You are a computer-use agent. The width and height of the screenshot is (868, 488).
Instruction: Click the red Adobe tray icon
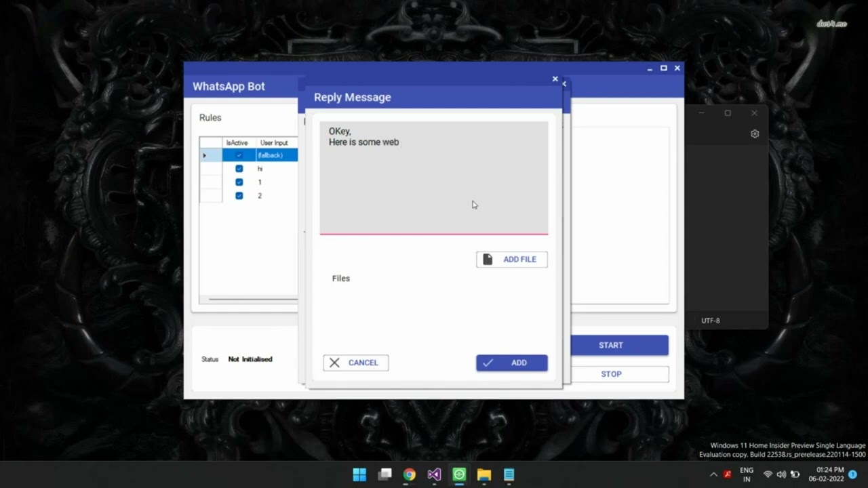coord(728,474)
